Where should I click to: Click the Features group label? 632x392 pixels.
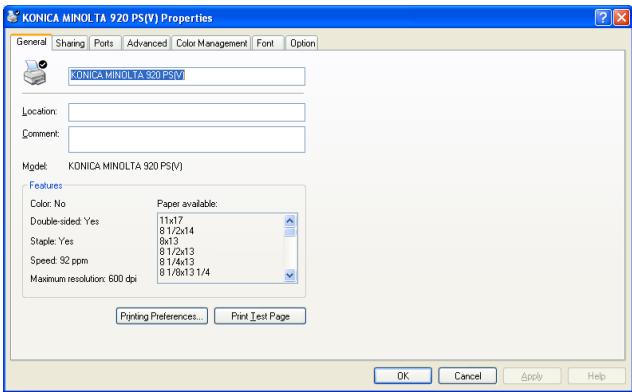[x=46, y=185]
